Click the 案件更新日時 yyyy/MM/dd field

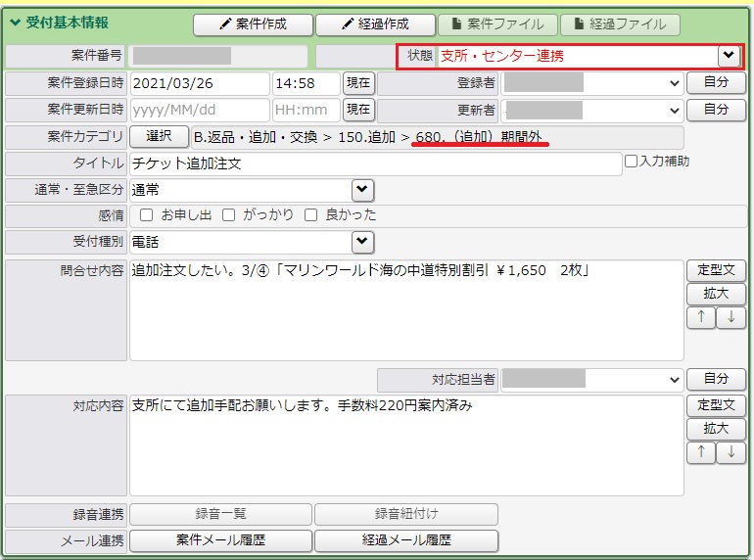pos(200,110)
